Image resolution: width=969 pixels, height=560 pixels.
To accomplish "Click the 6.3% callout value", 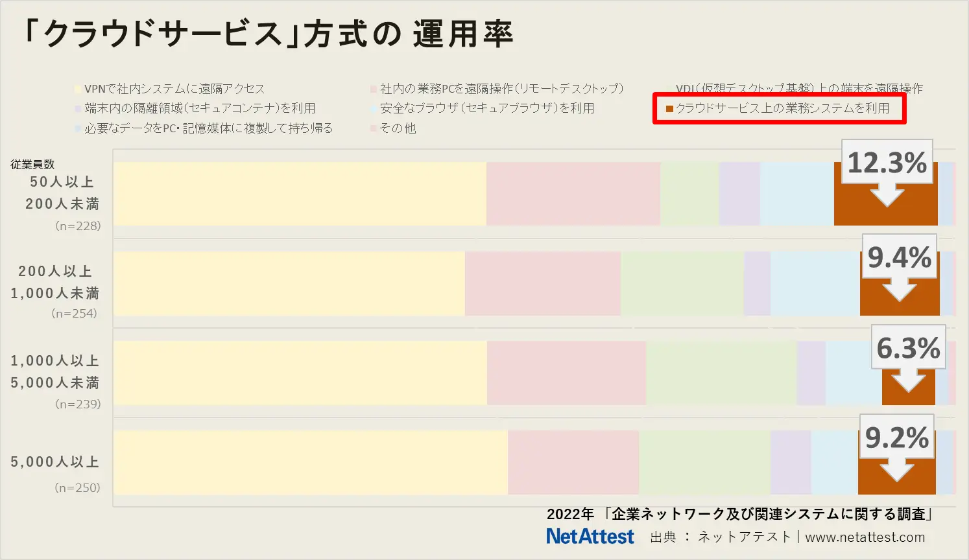I will tap(909, 349).
